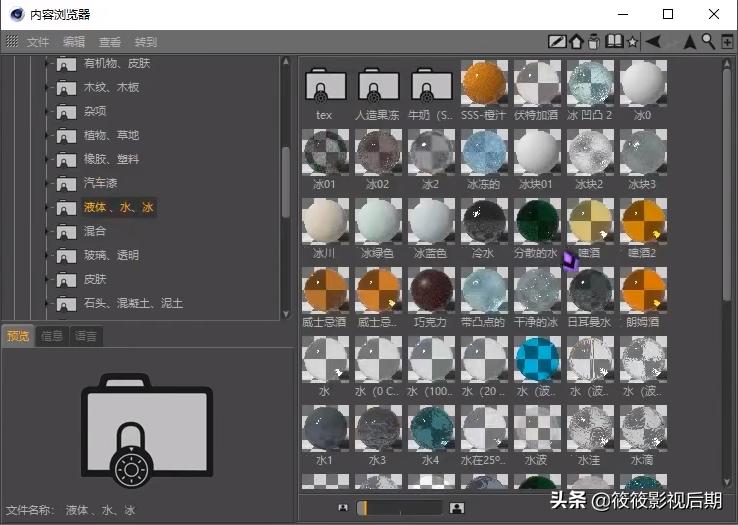Screen dimensions: 738x525
Task: Select the 杂项 folder label
Action: coord(95,111)
